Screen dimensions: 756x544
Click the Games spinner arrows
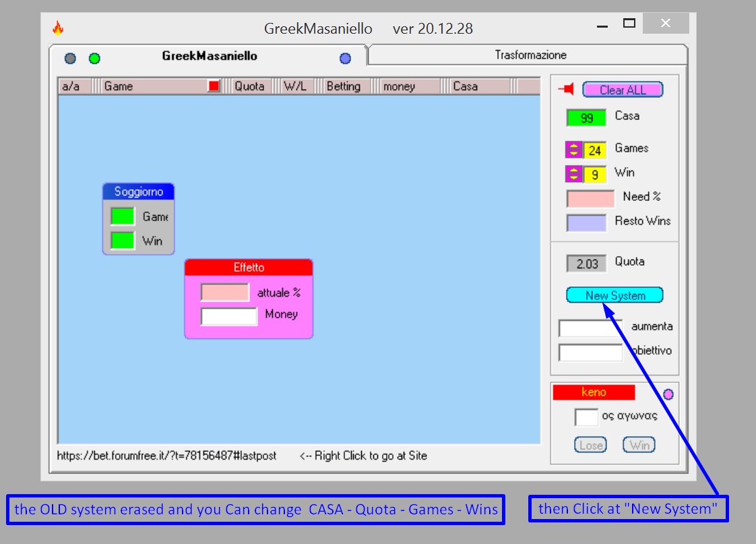tap(574, 150)
